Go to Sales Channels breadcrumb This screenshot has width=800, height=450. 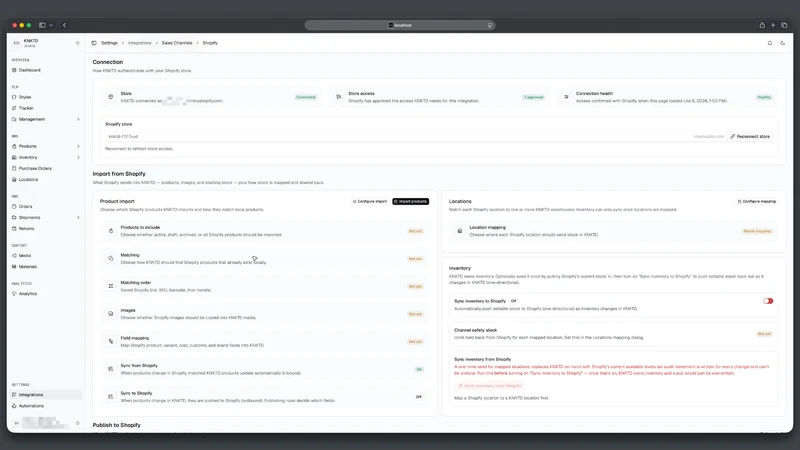(x=177, y=43)
